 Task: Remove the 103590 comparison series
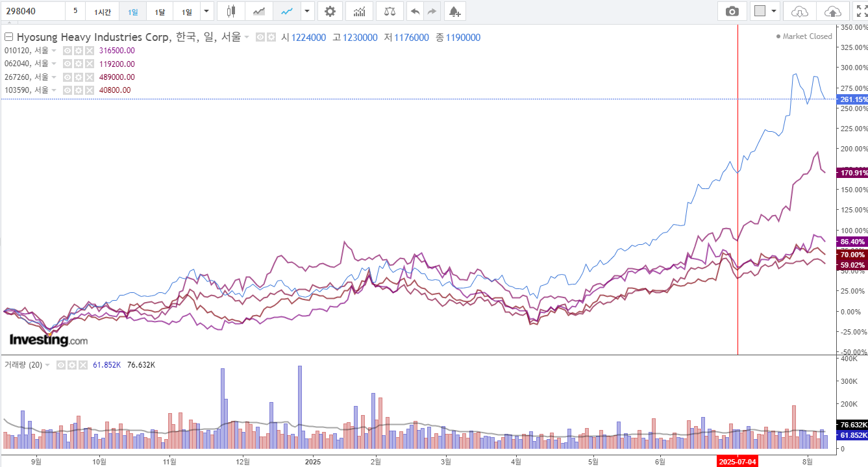[x=88, y=90]
